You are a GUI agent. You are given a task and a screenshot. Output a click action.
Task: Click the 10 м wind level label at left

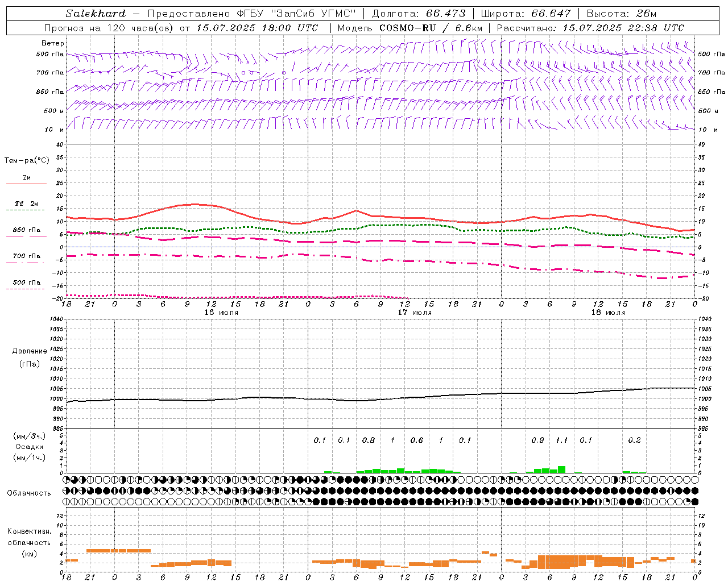click(55, 130)
